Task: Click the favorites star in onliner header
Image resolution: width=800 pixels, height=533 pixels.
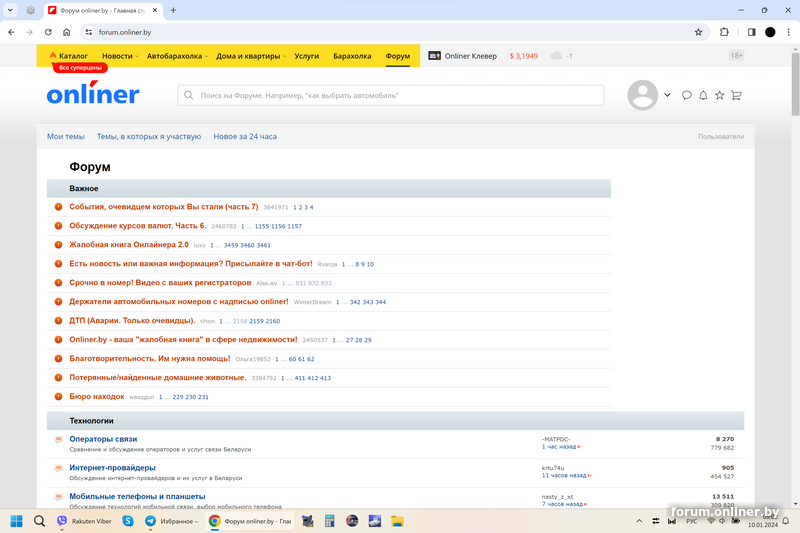Action: point(719,96)
